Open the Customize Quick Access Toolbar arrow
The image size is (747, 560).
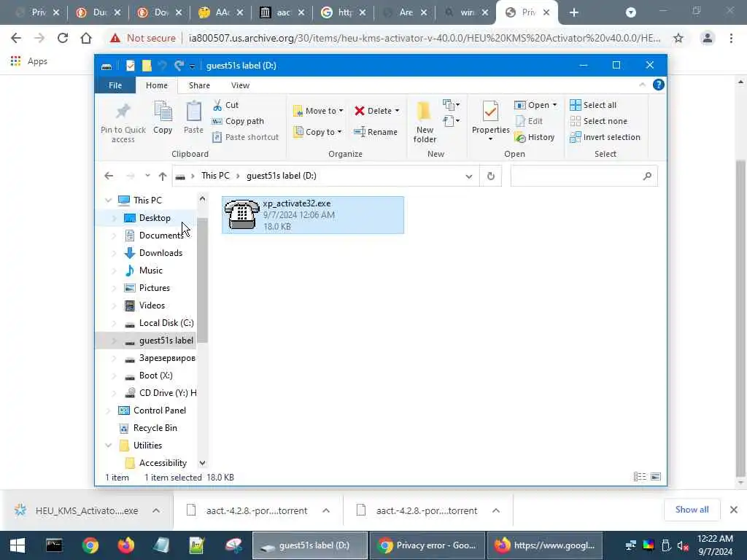coord(192,66)
